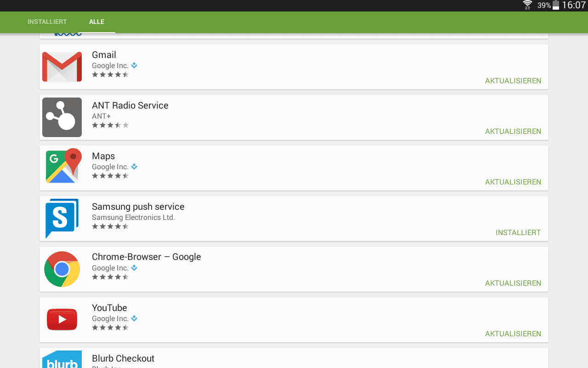Select the ALLE tab
Screen dimensions: 588x368
click(x=97, y=22)
